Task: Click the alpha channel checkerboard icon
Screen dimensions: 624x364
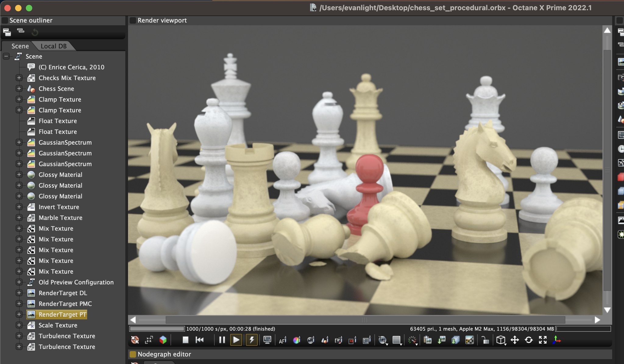Action: [470, 340]
